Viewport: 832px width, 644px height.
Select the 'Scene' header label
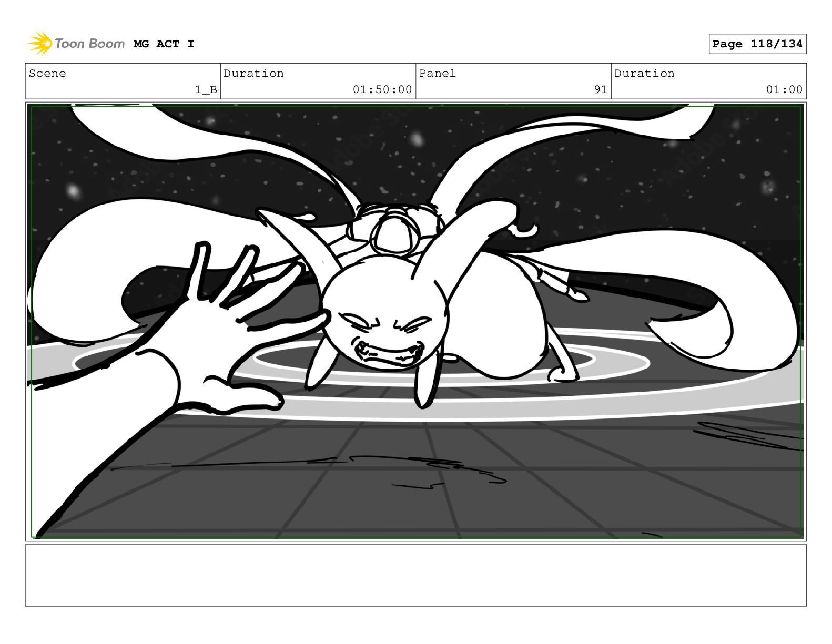tap(47, 74)
